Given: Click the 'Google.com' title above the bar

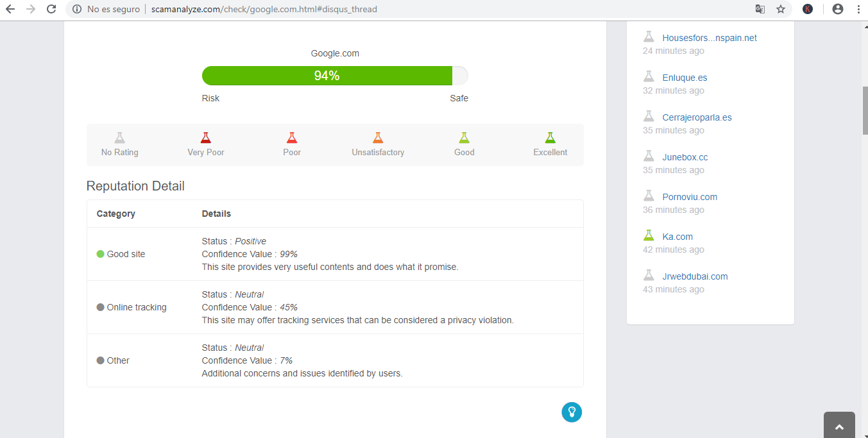Looking at the screenshot, I should point(335,53).
